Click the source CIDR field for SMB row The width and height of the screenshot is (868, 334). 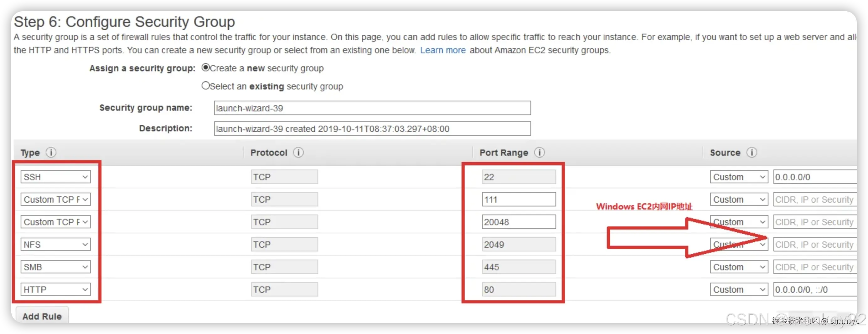[814, 267]
